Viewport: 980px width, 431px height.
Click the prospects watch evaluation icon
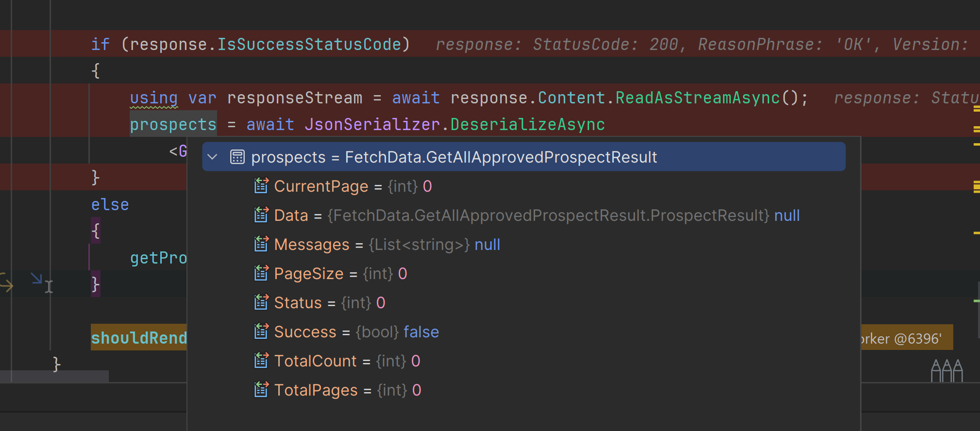(x=237, y=157)
